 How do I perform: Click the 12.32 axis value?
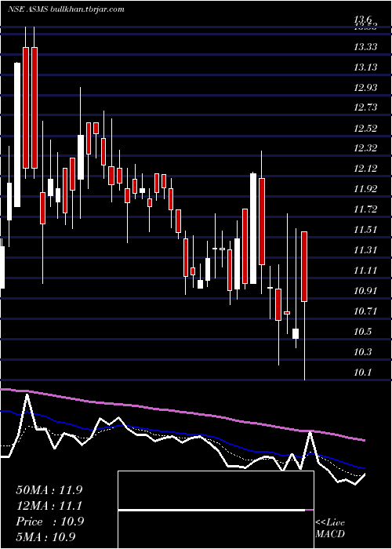(x=365, y=148)
